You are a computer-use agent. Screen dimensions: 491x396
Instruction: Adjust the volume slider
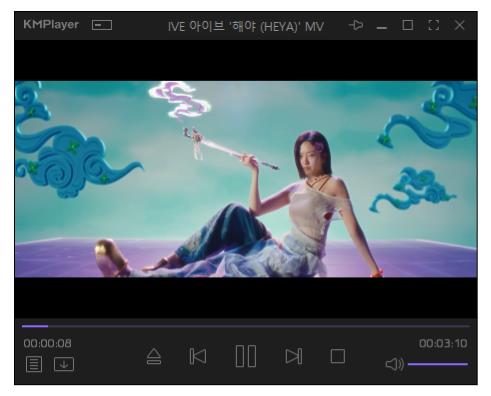438,364
